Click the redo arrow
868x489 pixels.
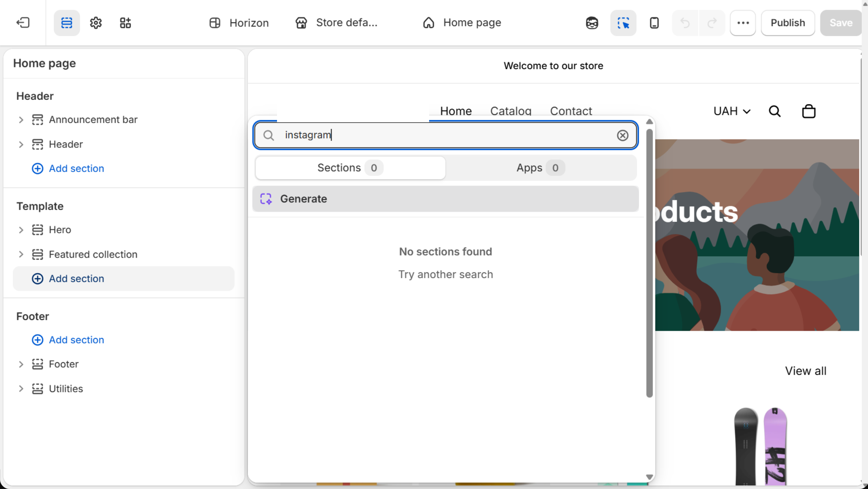point(712,23)
